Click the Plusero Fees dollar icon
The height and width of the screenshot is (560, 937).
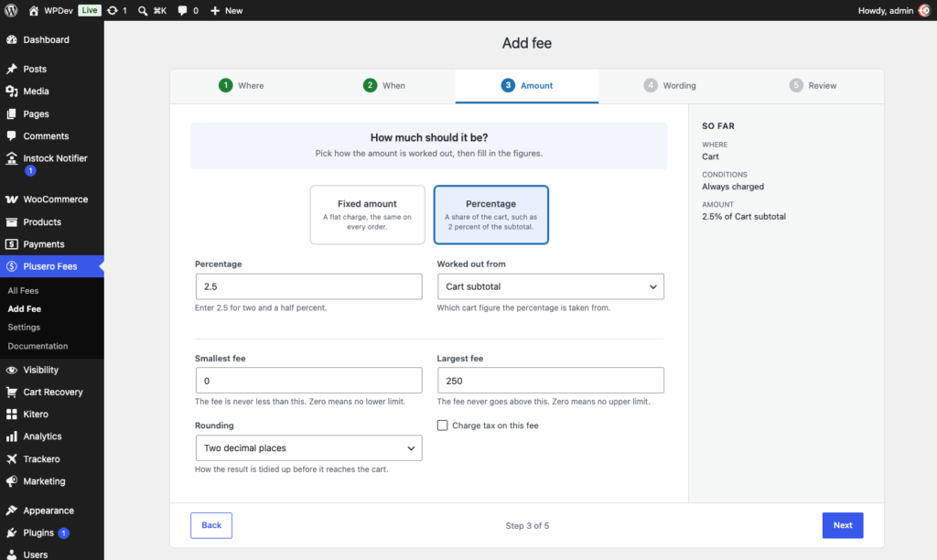11,266
